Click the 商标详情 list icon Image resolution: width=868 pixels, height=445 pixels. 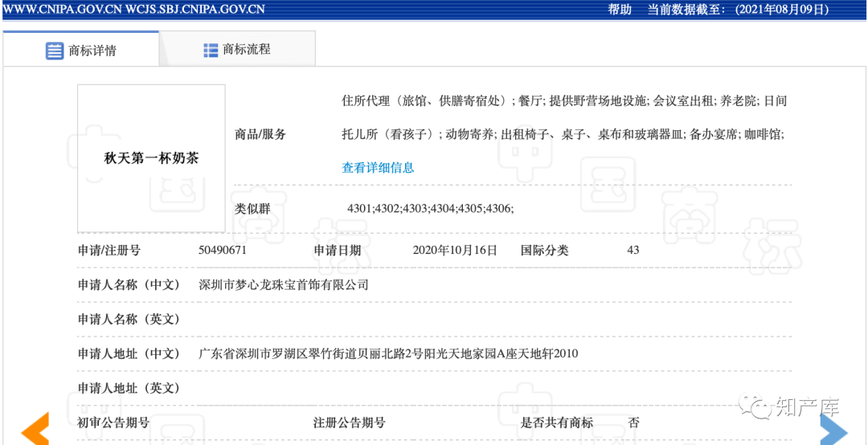(55, 51)
